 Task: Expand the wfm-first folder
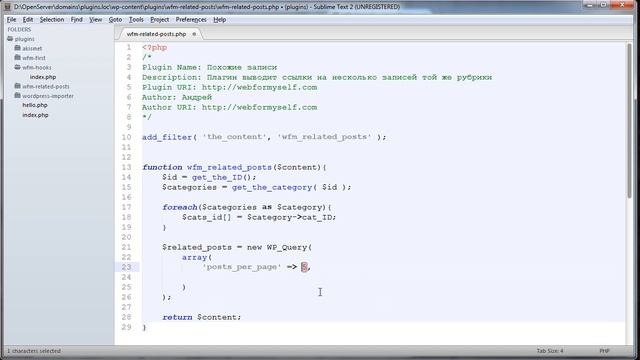(34, 58)
